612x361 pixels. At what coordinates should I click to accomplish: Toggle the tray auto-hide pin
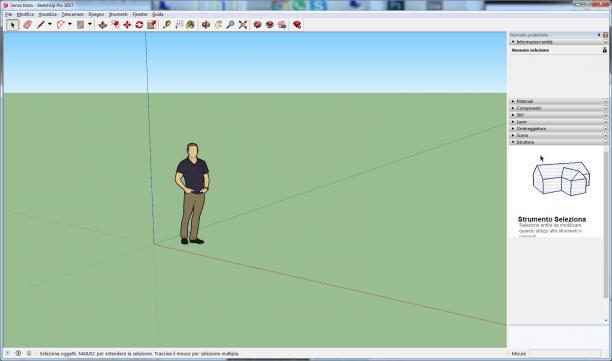pos(599,35)
